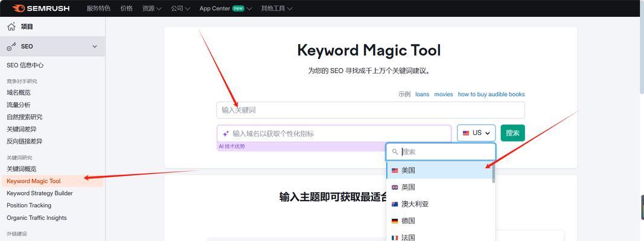Click the how to buy audible books link
The width and height of the screenshot is (644, 241).
491,94
